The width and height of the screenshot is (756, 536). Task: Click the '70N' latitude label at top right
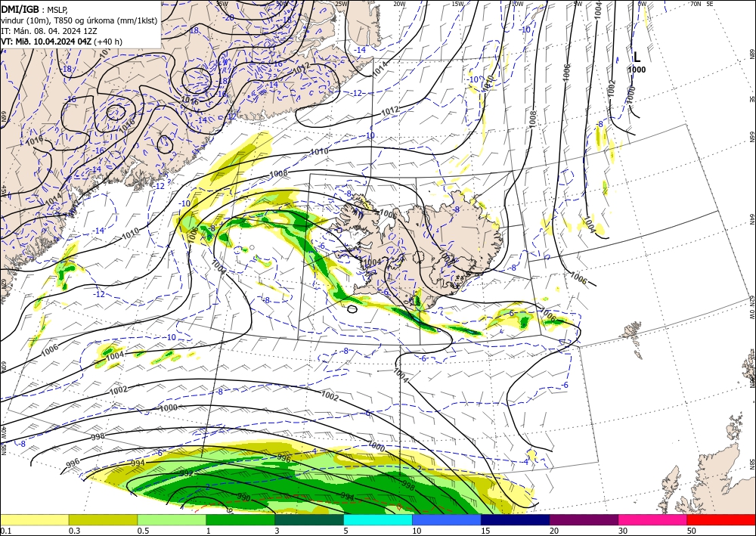696,3
